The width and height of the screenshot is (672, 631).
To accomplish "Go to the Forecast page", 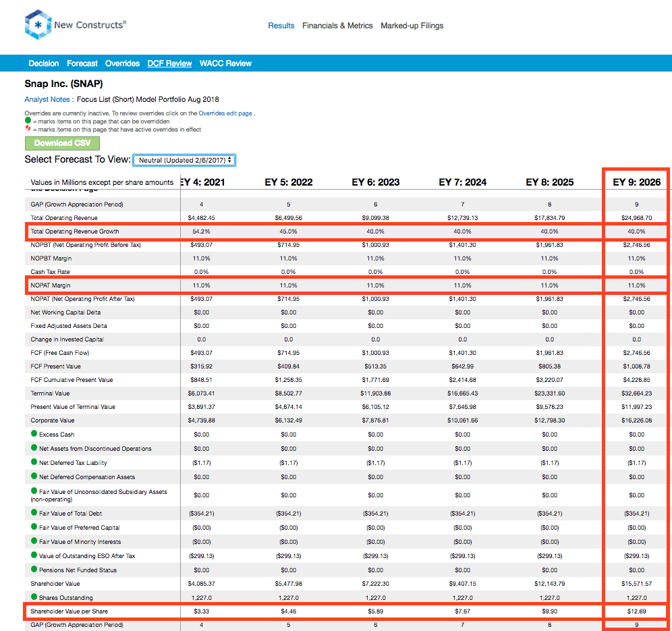I will 82,63.
